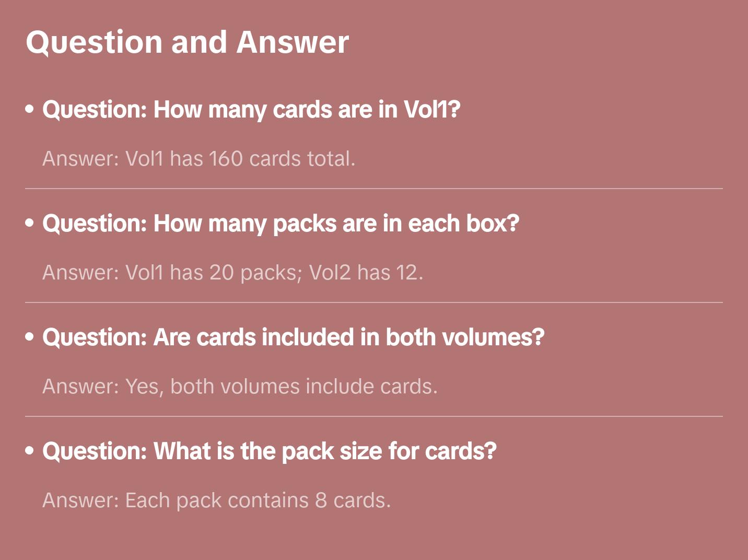Click the word 'Answer' in the page heading
Screen dimensions: 748x560
click(x=293, y=42)
